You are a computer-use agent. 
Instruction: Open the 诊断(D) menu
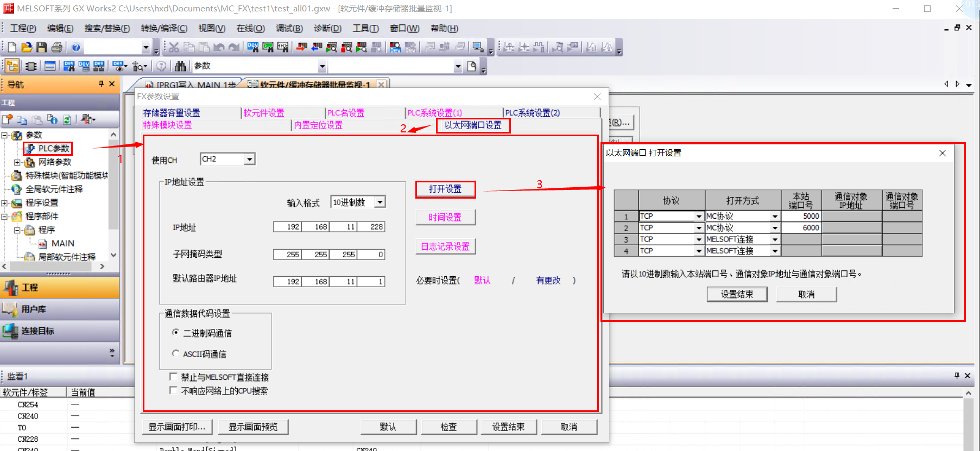click(x=327, y=28)
